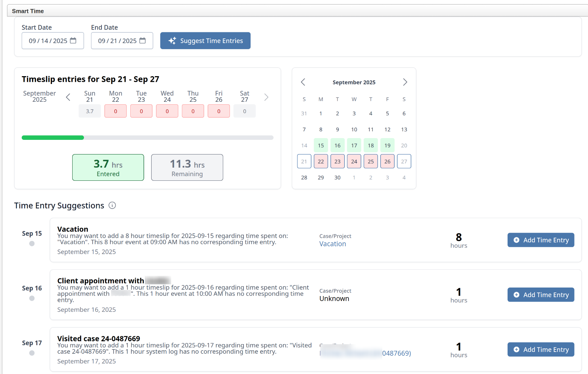This screenshot has height=374, width=588.
Task: Click the left arrow on the timeslip week strip
Action: [x=68, y=97]
